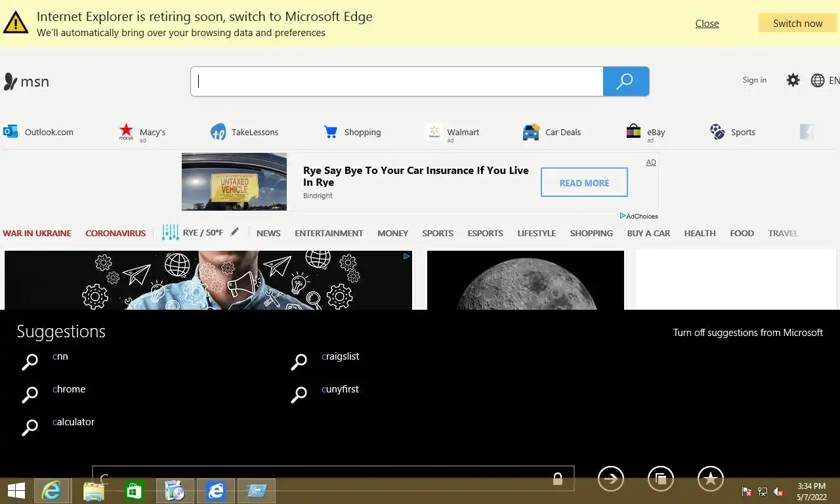Turn off suggestions from Microsoft
Image resolution: width=840 pixels, height=504 pixels.
click(747, 333)
